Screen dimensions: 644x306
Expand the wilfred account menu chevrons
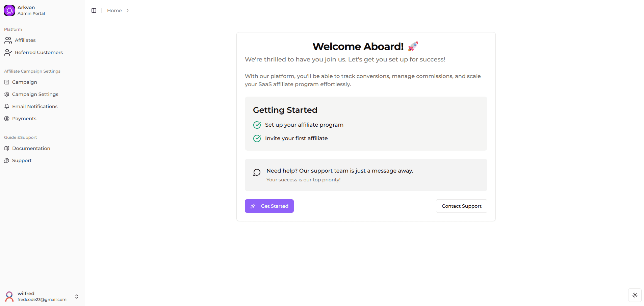(77, 297)
